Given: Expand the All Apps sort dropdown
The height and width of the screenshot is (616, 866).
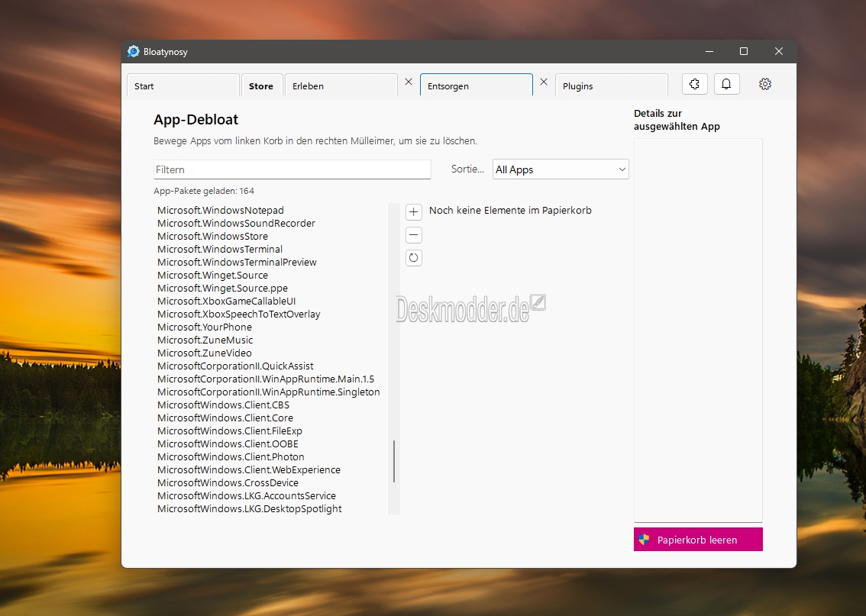Looking at the screenshot, I should pyautogui.click(x=561, y=169).
